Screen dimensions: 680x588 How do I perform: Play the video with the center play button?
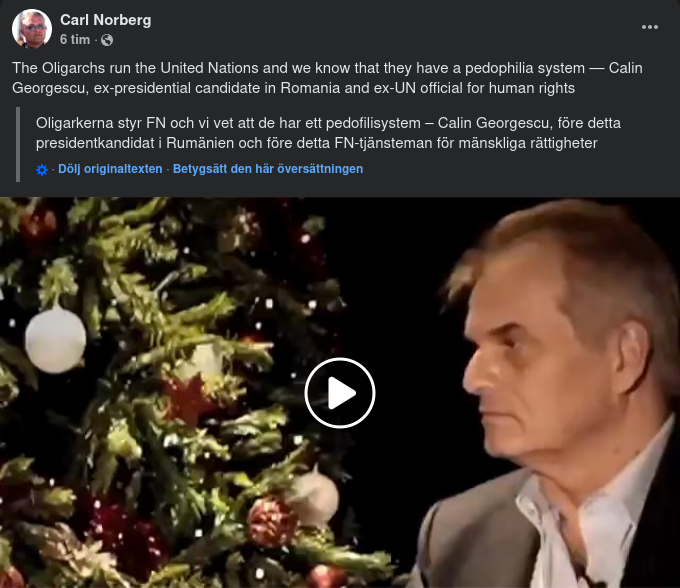tap(340, 393)
